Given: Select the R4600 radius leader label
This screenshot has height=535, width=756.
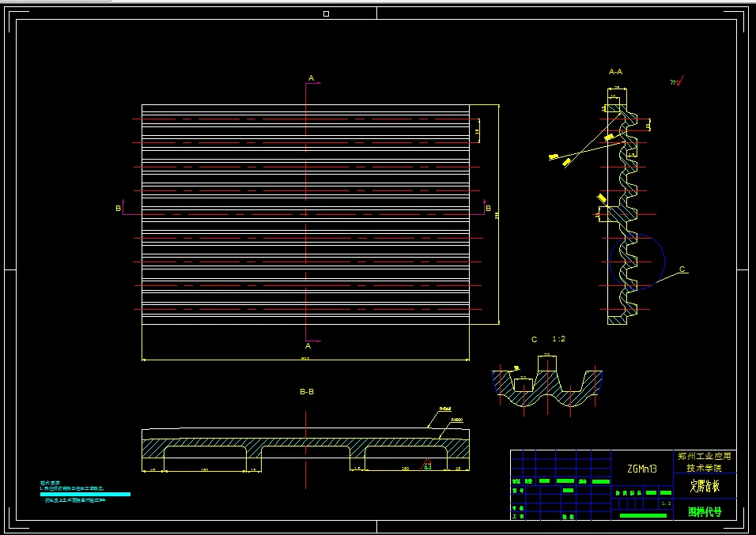Looking at the screenshot, I should [x=456, y=420].
